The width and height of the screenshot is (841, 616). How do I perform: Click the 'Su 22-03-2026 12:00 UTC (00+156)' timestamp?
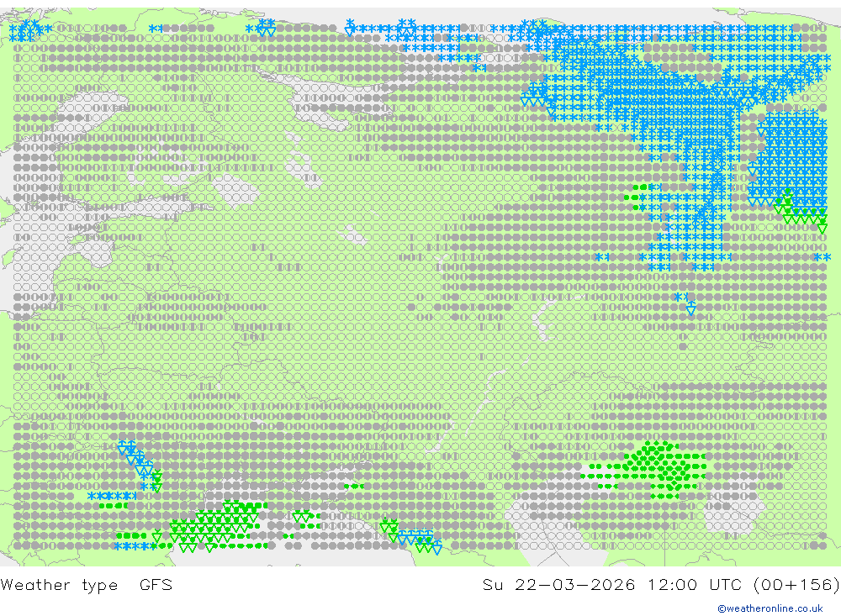tap(661, 584)
